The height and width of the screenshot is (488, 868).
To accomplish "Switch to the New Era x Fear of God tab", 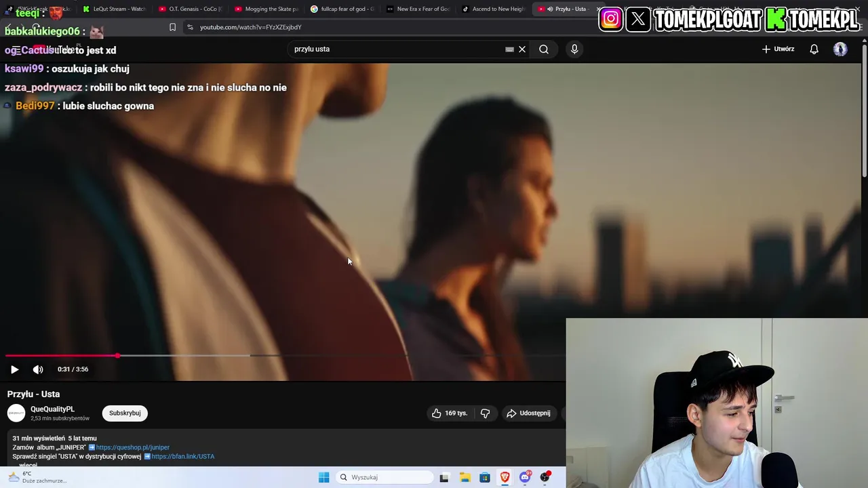I will click(x=418, y=9).
